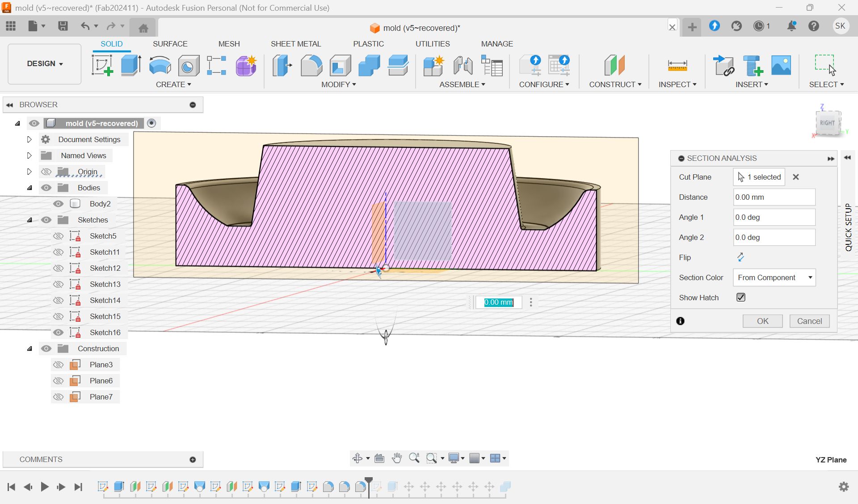Click OK in Section Analysis
Screen dimensions: 858x504
pyautogui.click(x=762, y=321)
